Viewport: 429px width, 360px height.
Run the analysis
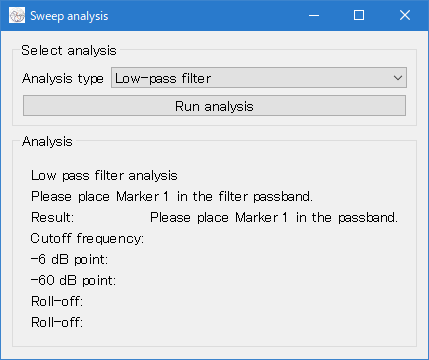point(214,106)
